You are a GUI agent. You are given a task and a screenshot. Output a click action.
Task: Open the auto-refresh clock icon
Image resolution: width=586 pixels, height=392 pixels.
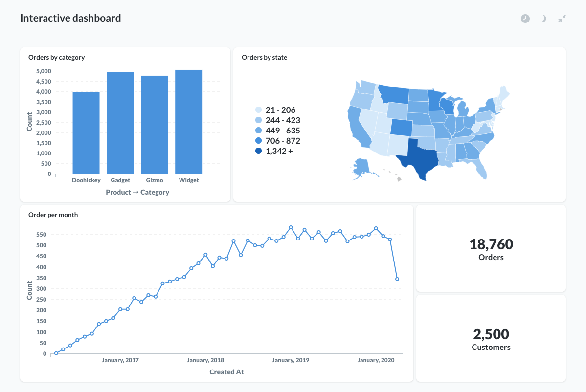pyautogui.click(x=525, y=18)
